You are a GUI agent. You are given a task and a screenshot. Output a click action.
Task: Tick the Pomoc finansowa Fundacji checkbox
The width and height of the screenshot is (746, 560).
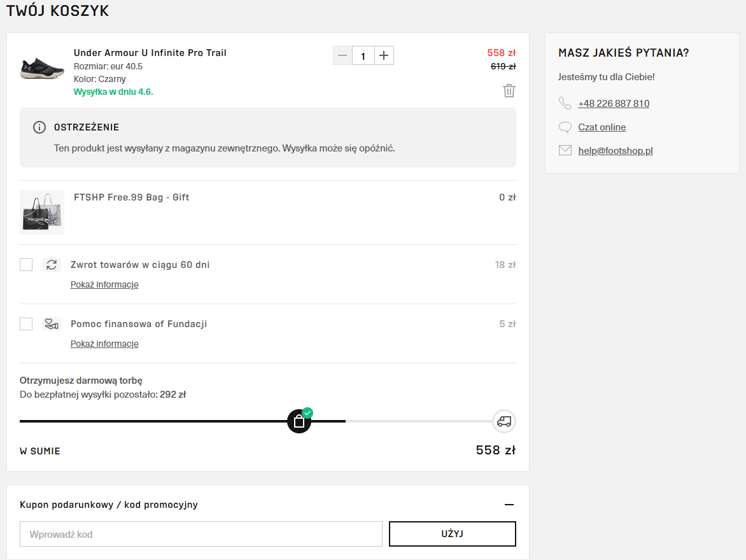(x=26, y=324)
